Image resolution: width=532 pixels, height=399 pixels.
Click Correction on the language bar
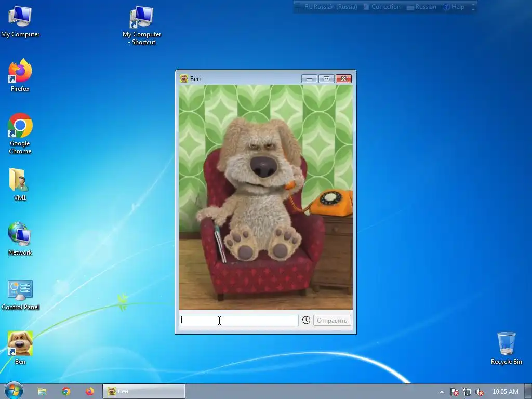click(x=382, y=7)
